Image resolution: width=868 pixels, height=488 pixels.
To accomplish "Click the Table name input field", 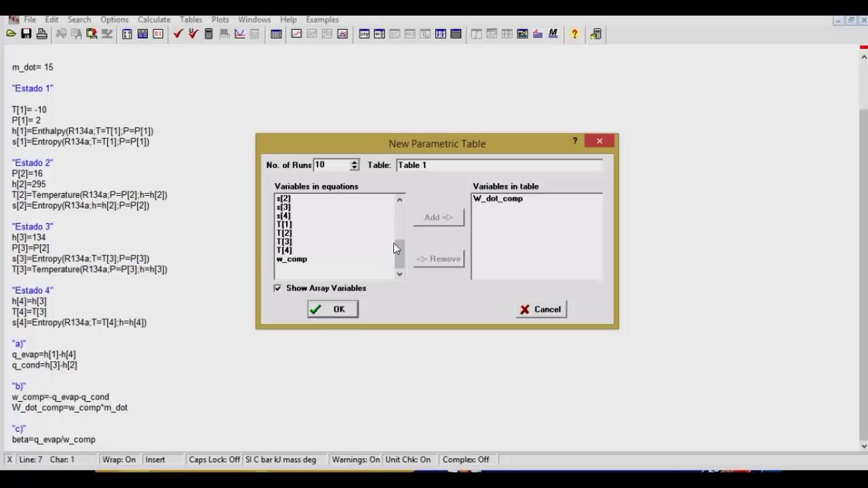I will [499, 165].
